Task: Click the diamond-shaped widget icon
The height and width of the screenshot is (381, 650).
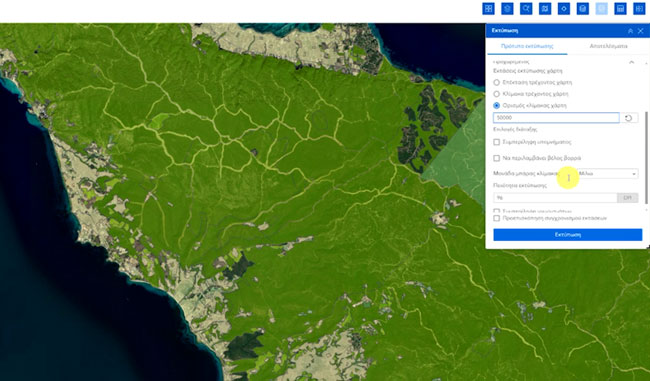Action: [x=564, y=9]
